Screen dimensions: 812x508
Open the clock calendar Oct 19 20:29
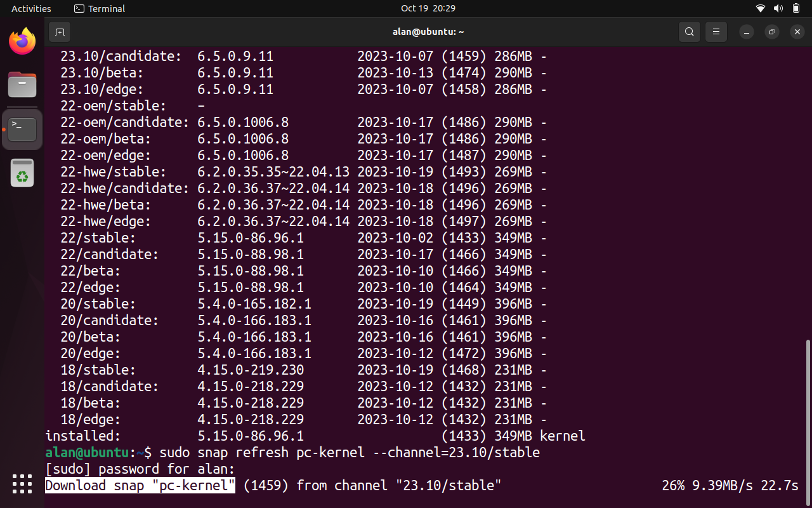[x=428, y=9]
